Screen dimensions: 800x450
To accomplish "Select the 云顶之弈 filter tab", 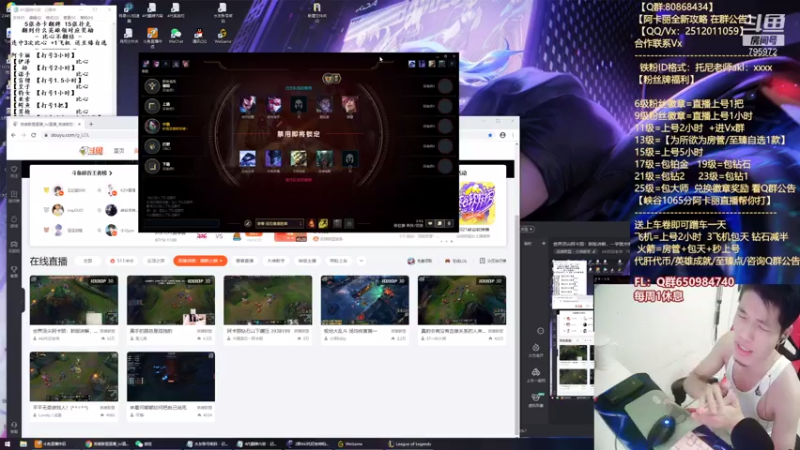I will pos(156,261).
